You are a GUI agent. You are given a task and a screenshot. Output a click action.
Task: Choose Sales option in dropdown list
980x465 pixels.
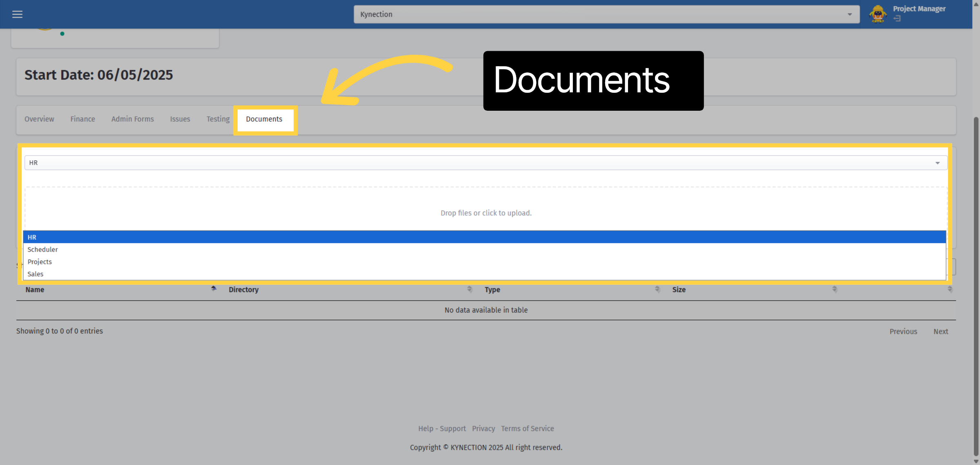coord(484,274)
